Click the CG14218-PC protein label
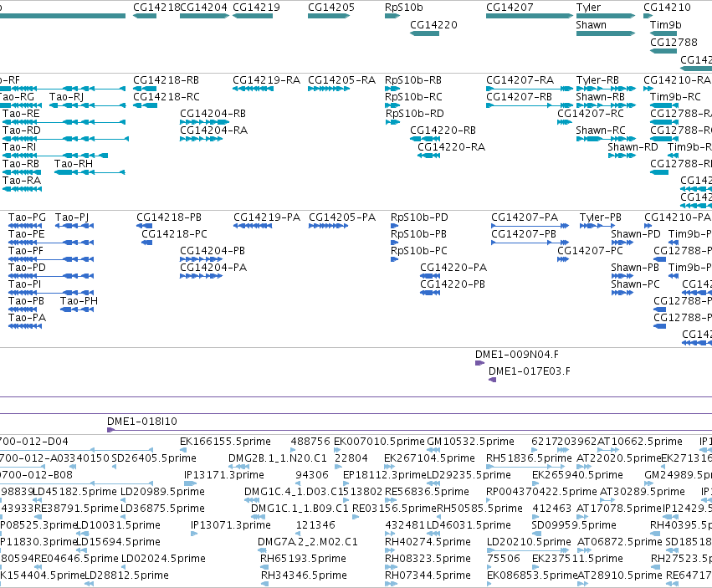This screenshot has width=712, height=588. [x=174, y=234]
